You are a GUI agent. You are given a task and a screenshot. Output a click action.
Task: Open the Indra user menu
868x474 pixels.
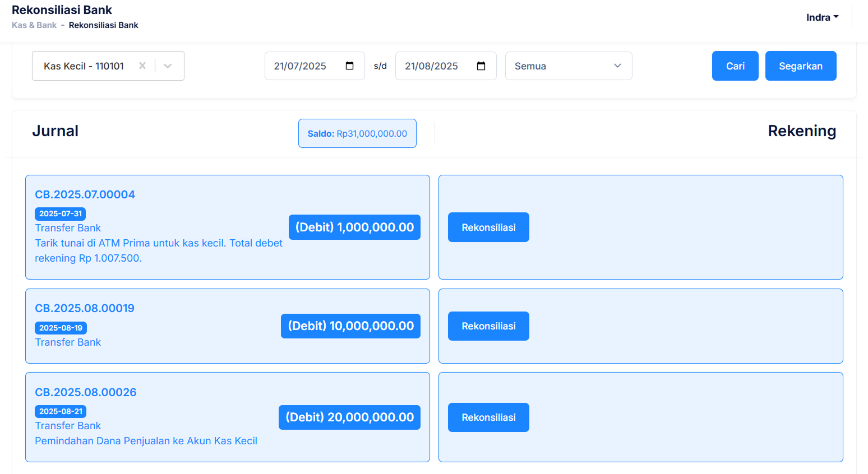pyautogui.click(x=822, y=17)
